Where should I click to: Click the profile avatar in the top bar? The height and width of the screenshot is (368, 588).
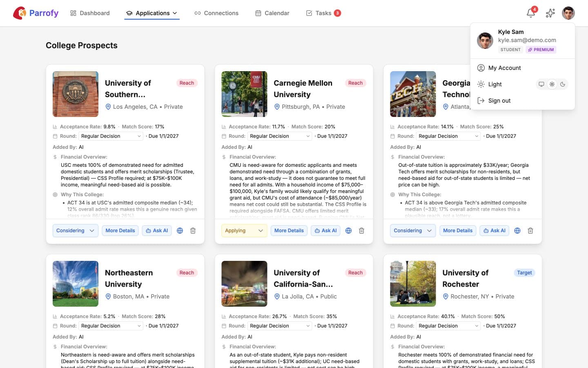pyautogui.click(x=568, y=13)
